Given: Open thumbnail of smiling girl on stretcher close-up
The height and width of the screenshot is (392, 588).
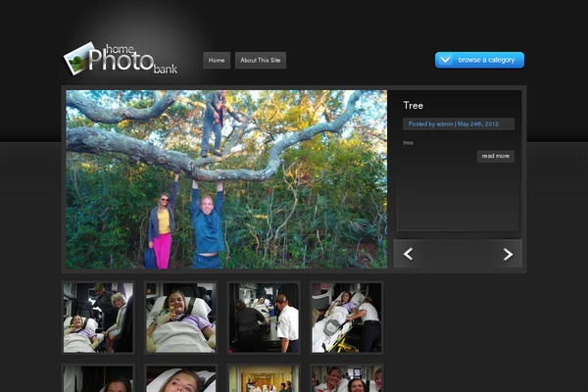Looking at the screenshot, I should point(180,318).
